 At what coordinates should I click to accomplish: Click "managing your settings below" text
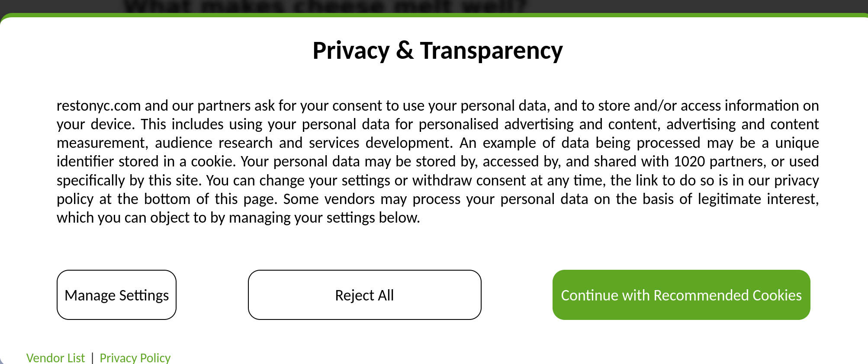[x=324, y=217]
